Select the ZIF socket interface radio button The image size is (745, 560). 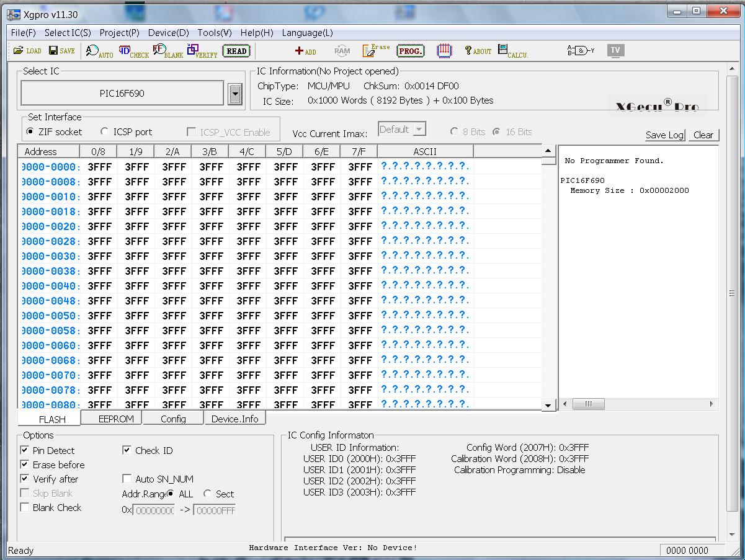point(30,131)
